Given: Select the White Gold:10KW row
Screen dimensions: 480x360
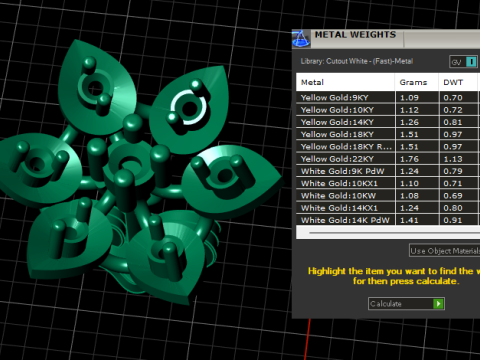Looking at the screenshot, I should pos(388,196).
